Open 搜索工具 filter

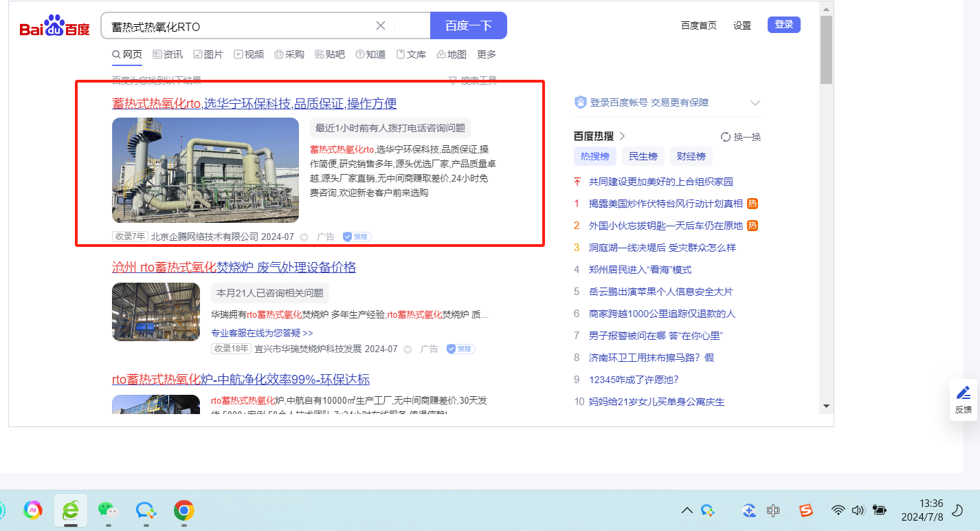tap(473, 80)
